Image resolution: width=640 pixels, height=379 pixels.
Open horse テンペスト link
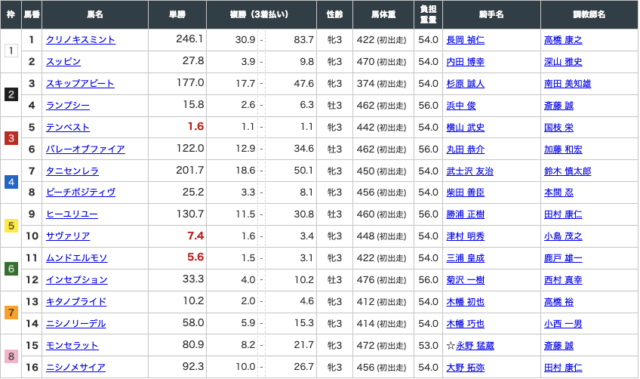[68, 127]
